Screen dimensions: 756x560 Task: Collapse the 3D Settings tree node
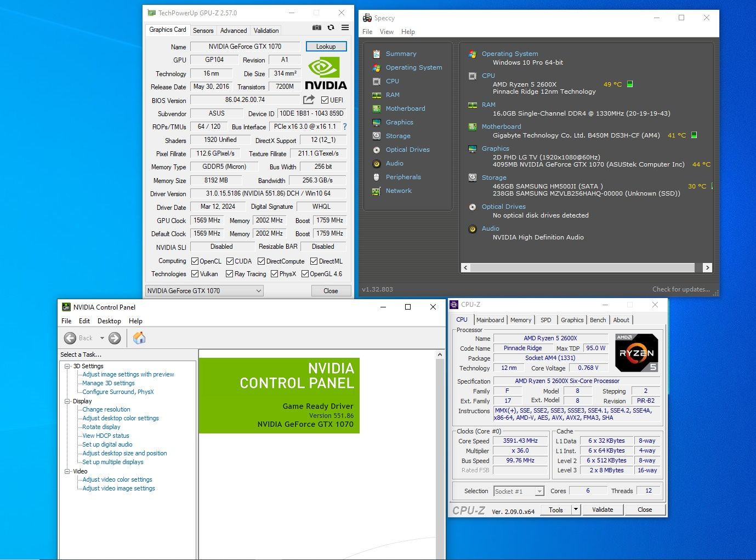coord(67,366)
